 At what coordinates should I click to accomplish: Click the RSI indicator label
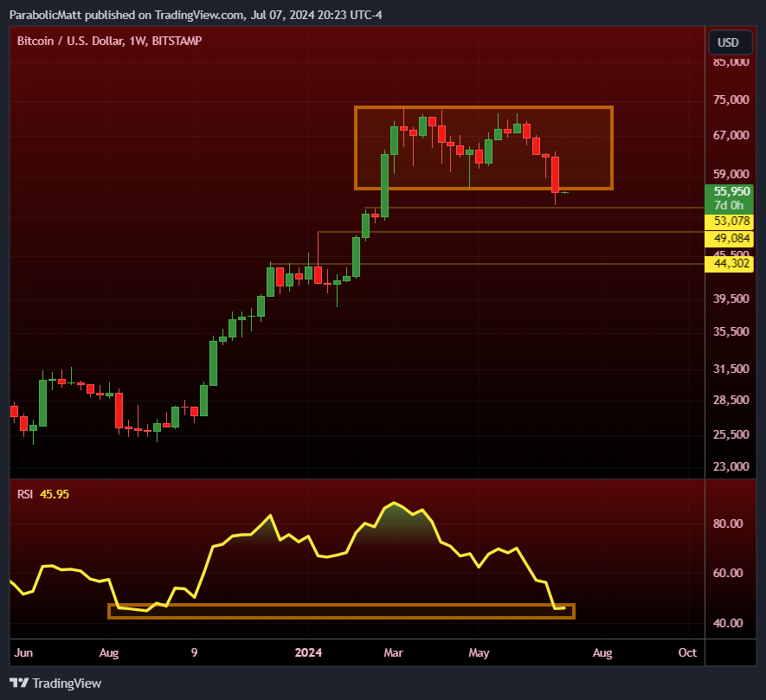coord(25,494)
